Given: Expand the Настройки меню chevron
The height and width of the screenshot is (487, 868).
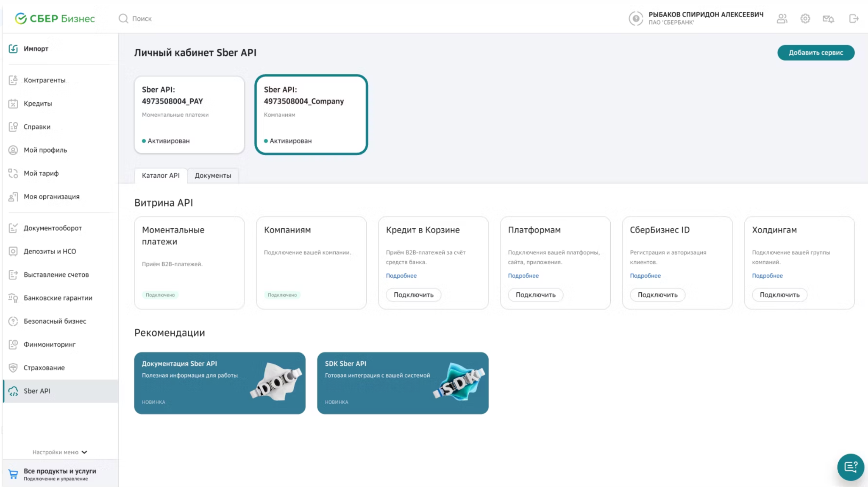Looking at the screenshot, I should point(84,452).
